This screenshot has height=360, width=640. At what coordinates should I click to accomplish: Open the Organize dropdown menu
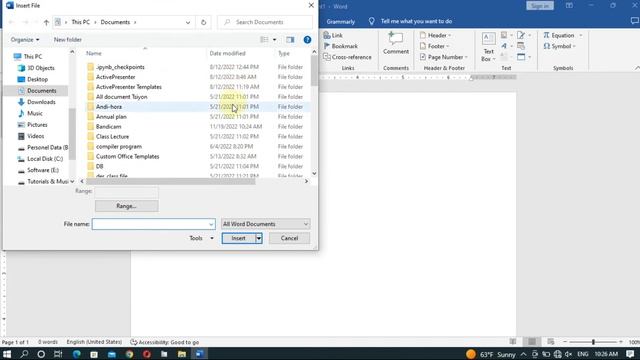(x=25, y=40)
